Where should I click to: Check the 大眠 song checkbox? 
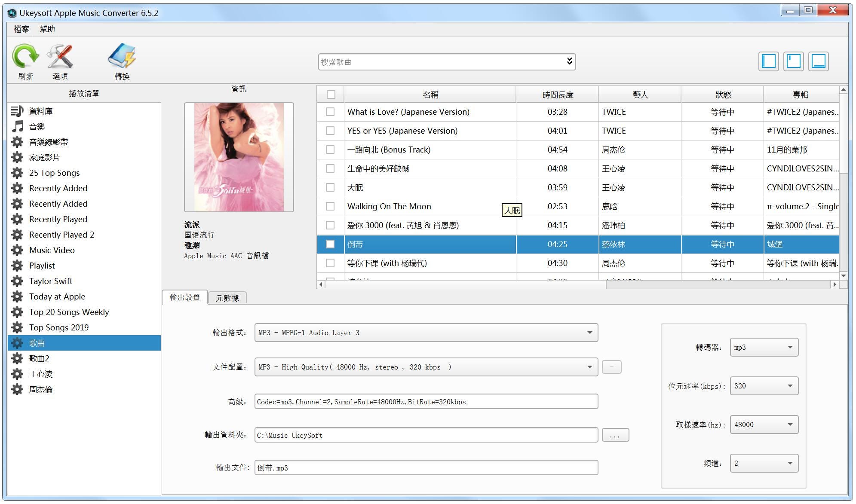(330, 188)
